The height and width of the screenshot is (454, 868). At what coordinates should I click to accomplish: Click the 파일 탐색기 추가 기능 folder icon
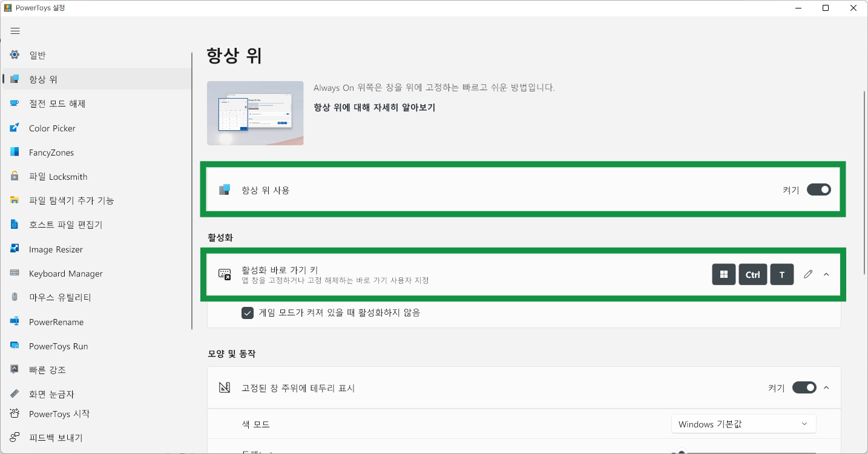pyautogui.click(x=15, y=200)
